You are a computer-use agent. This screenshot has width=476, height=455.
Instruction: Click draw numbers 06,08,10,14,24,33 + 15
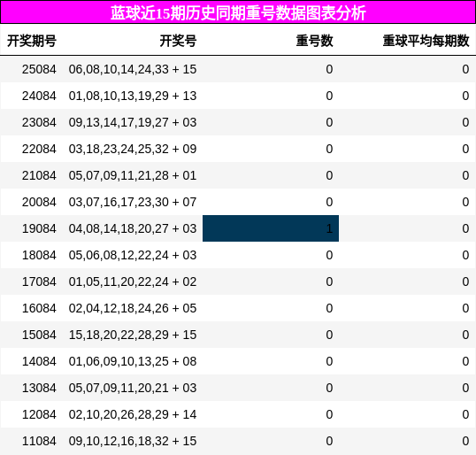(x=133, y=69)
